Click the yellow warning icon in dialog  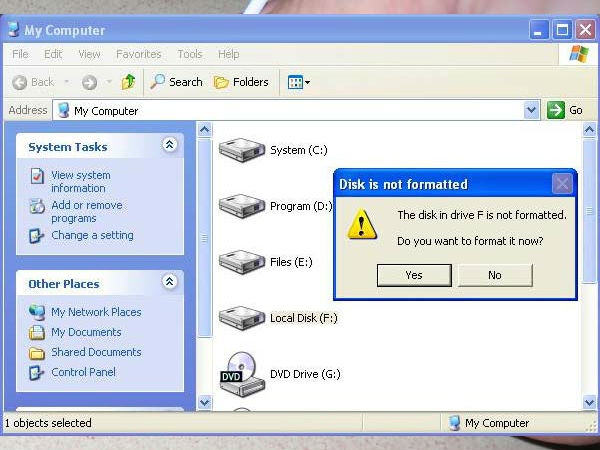click(x=362, y=225)
